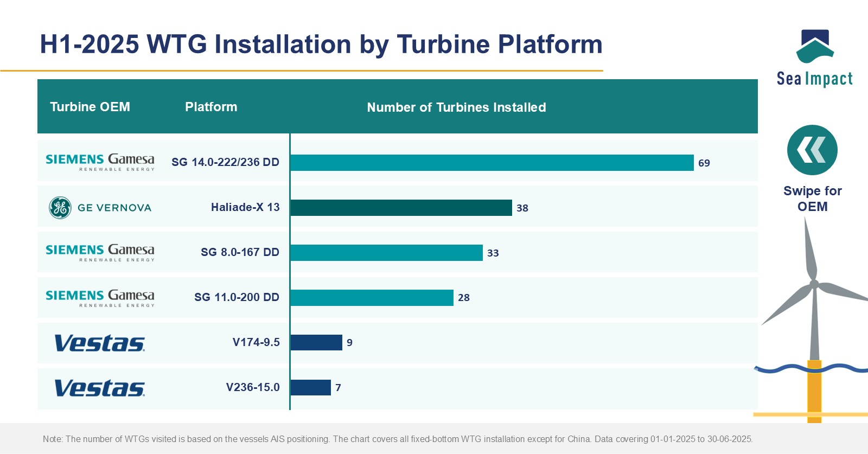Click the value label '33'

tap(493, 253)
